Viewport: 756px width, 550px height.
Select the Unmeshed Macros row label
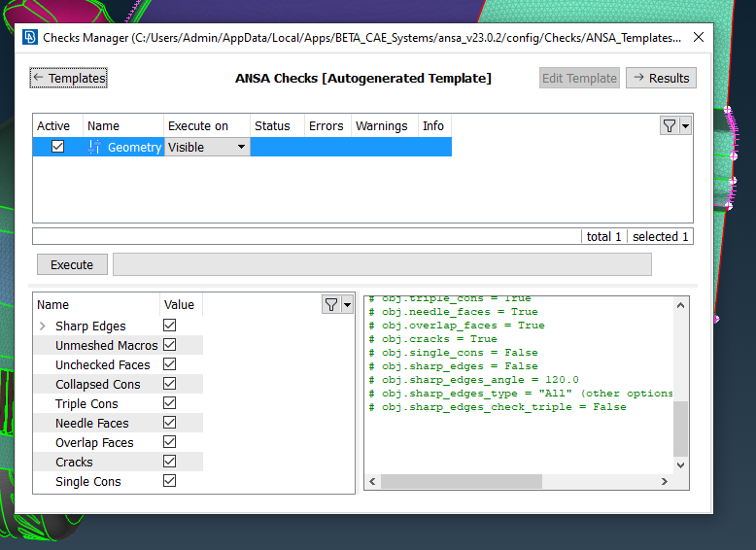(107, 346)
